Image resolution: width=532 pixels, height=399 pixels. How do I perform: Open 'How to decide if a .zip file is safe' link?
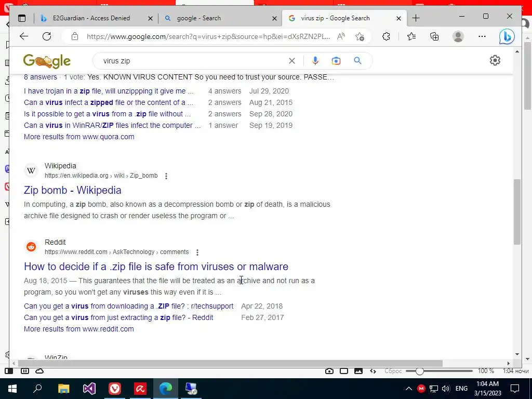pyautogui.click(x=156, y=267)
